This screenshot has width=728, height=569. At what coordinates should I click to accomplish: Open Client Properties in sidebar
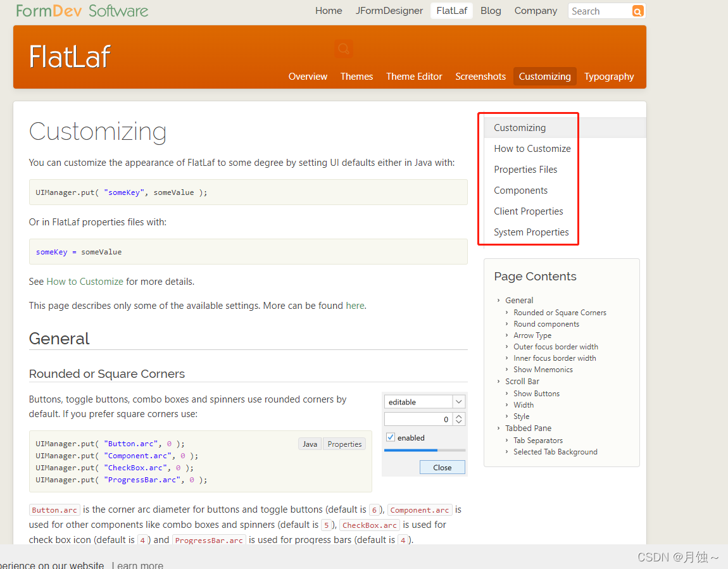pyautogui.click(x=529, y=211)
